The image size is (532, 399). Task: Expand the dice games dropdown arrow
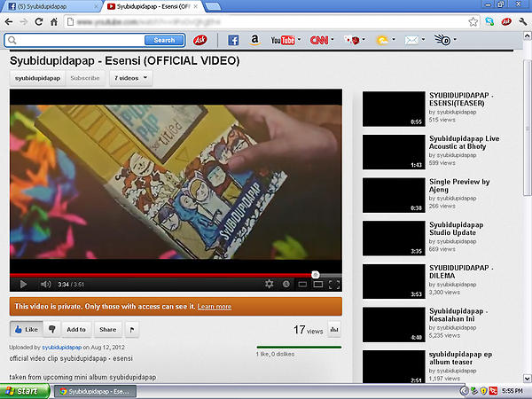364,39
